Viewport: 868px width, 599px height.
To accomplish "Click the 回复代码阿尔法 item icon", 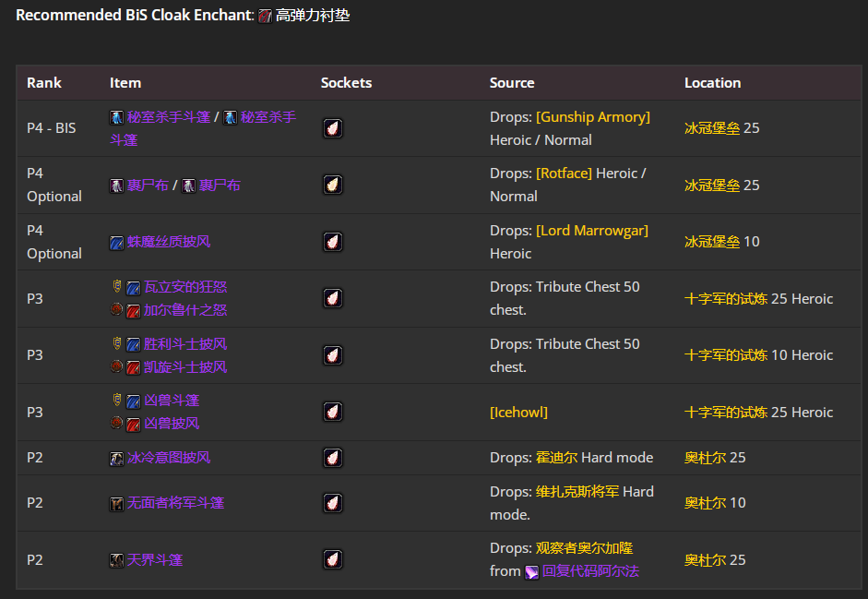I will pyautogui.click(x=530, y=571).
